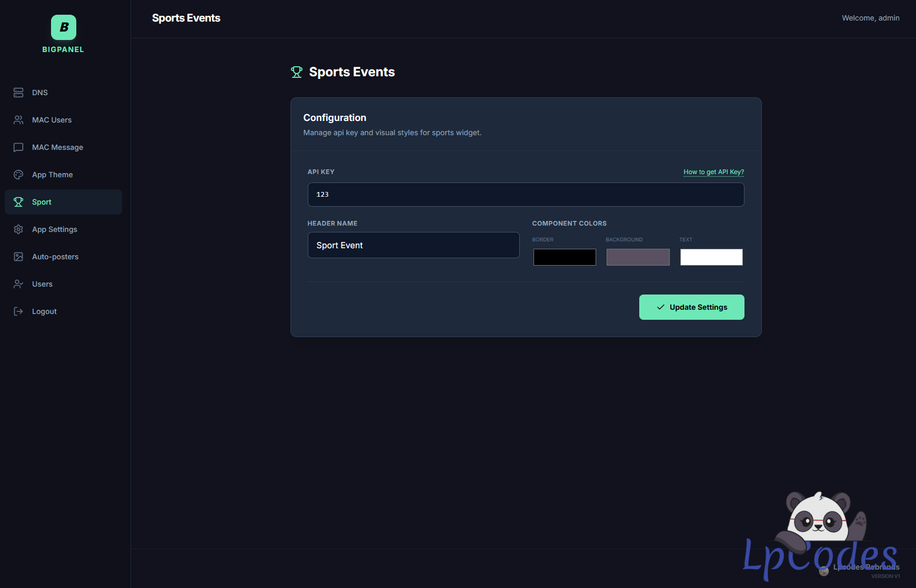Click the MAC Users people icon
The width and height of the screenshot is (916, 588).
point(18,120)
